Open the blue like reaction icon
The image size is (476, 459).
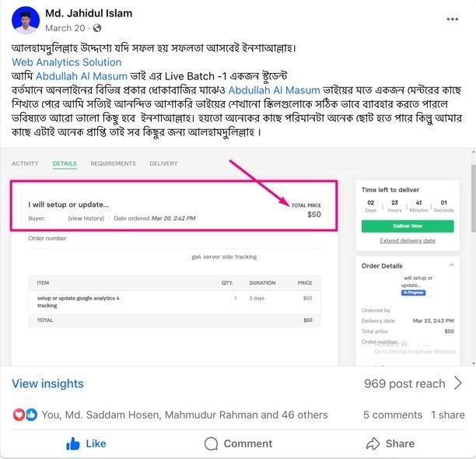coord(31,415)
